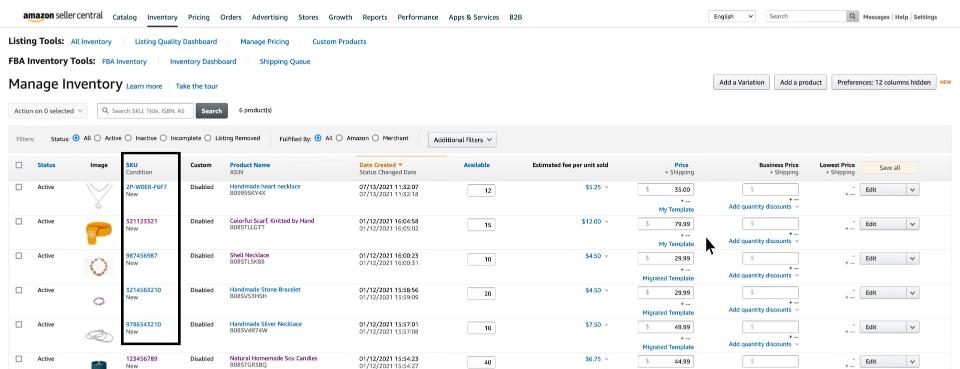Click Add quantity discounts for heart necklace
The height and width of the screenshot is (369, 960).
760,207
